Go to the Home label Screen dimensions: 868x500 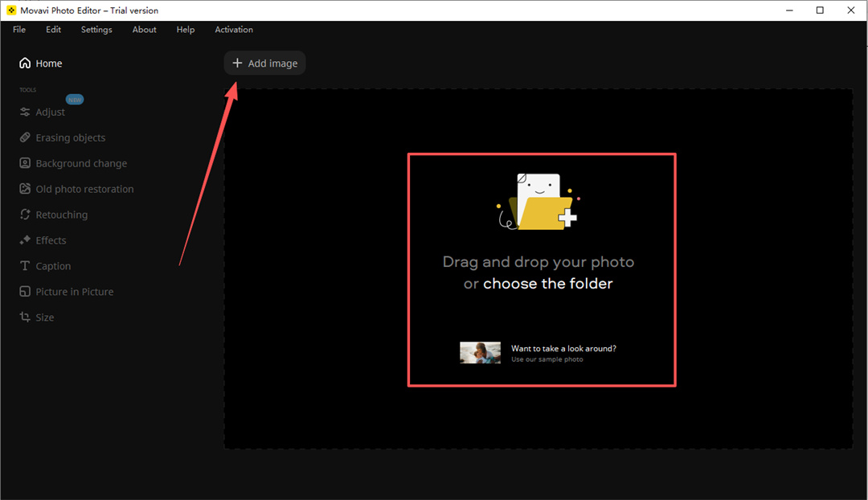pyautogui.click(x=49, y=64)
